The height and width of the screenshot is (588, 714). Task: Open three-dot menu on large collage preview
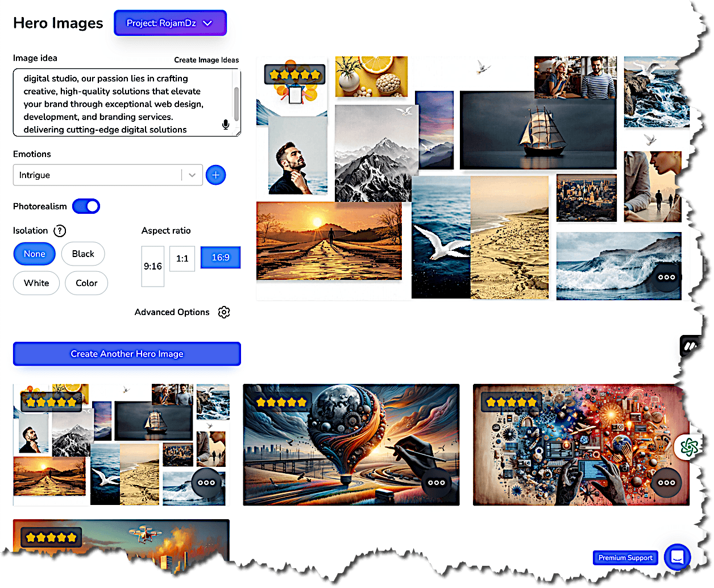666,278
